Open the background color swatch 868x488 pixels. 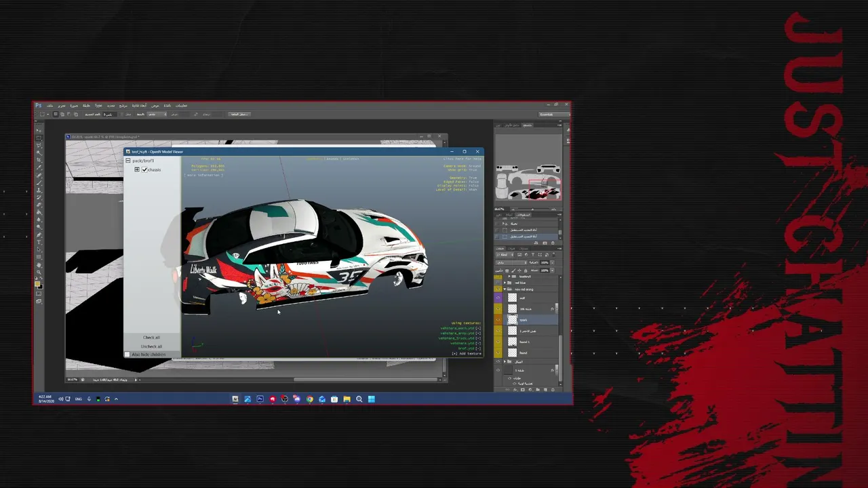click(40, 287)
